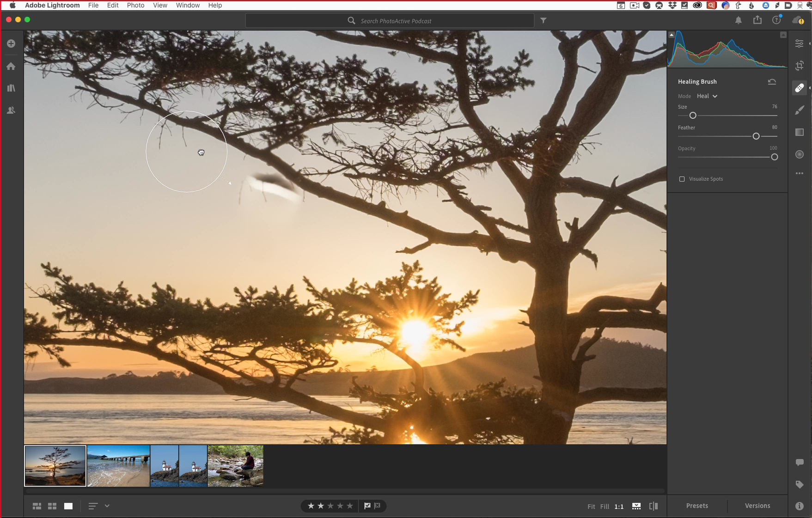812x518 pixels.
Task: Check the cloud sync status icon
Action: [797, 20]
